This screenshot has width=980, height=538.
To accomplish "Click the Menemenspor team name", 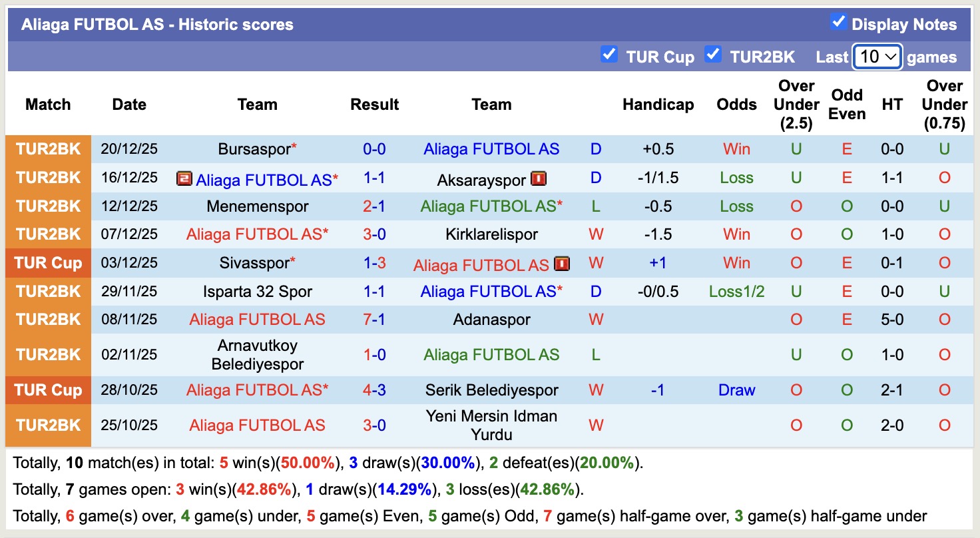I will click(x=257, y=206).
